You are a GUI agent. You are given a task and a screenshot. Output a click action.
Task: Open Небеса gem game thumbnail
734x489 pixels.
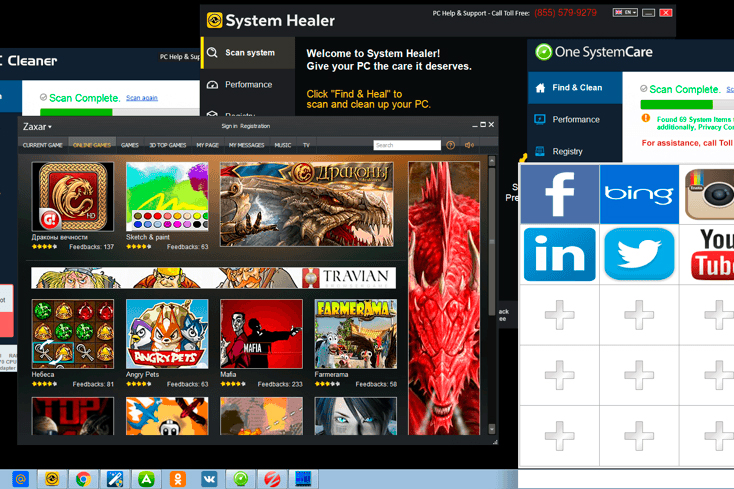(x=73, y=334)
